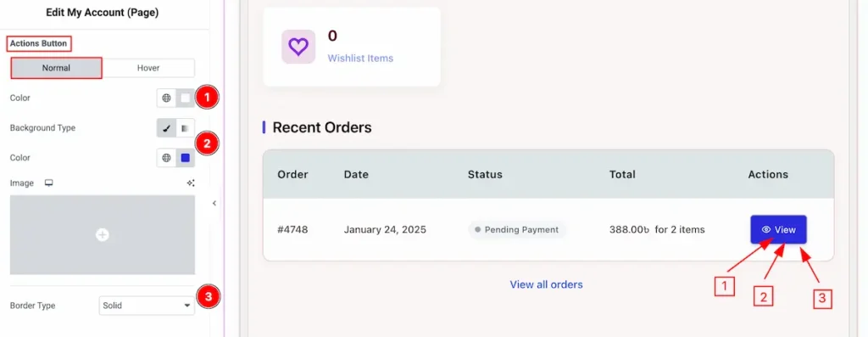Click the global color globe for text Color
Screen dimensions: 868x337
pyautogui.click(x=166, y=98)
